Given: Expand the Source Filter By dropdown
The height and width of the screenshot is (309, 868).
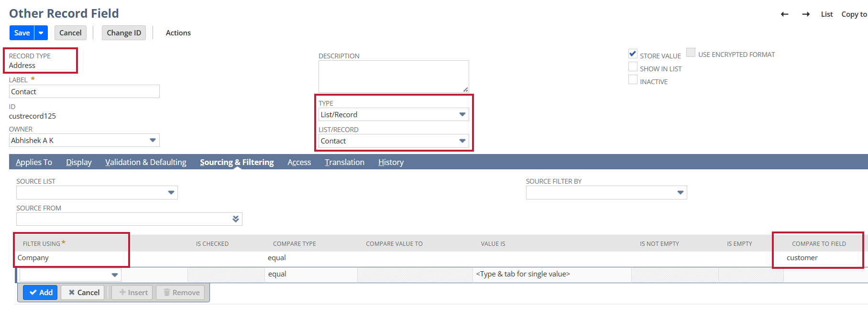Looking at the screenshot, I should click(680, 193).
